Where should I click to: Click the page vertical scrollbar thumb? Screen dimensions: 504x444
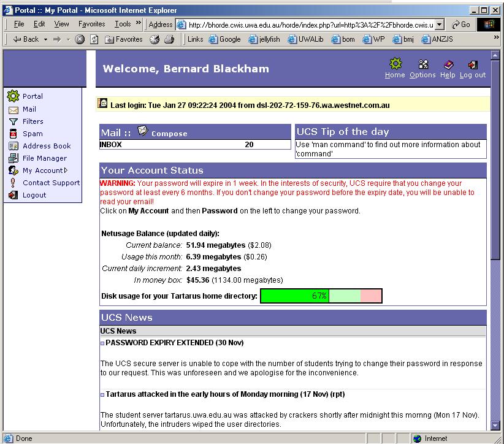tap(495, 160)
